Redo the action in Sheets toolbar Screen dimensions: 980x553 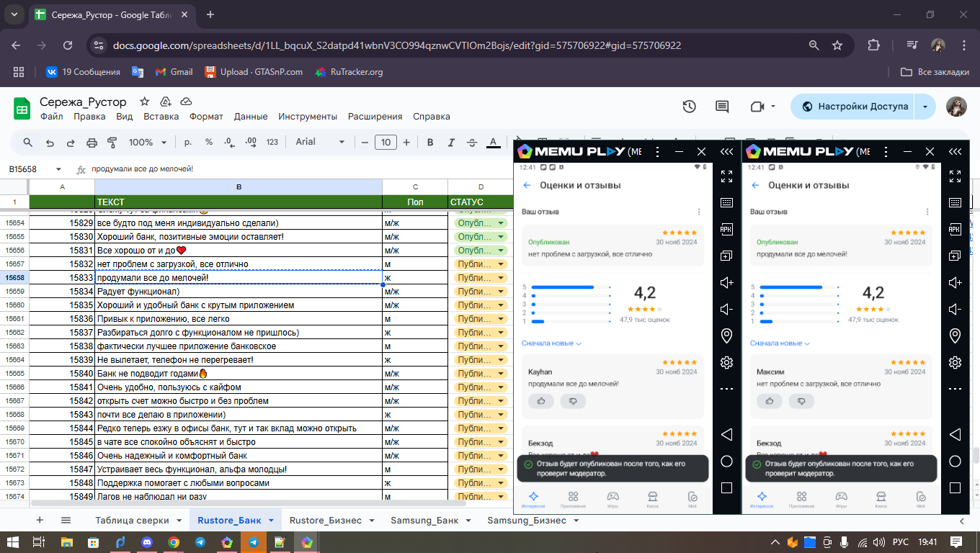click(x=71, y=142)
